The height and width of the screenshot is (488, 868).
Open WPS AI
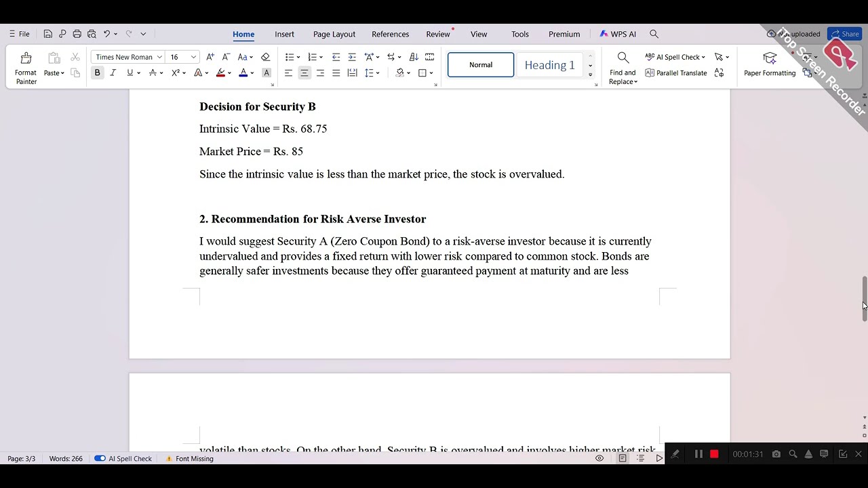pyautogui.click(x=618, y=34)
